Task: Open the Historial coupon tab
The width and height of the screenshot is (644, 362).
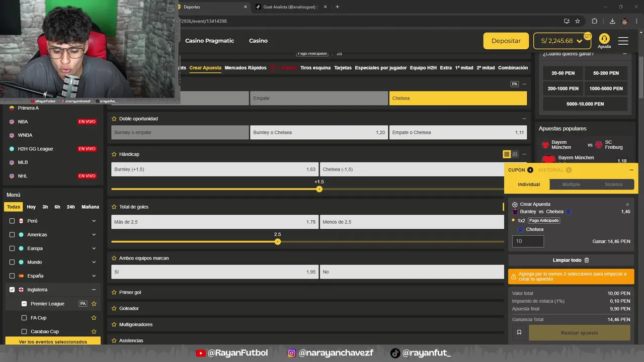Action: 554,170
